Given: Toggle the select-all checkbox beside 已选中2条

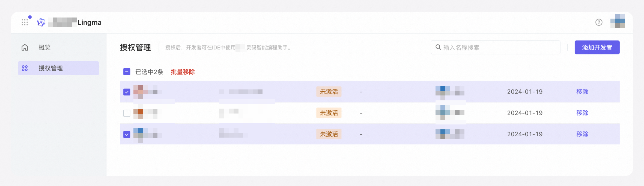Looking at the screenshot, I should [127, 72].
